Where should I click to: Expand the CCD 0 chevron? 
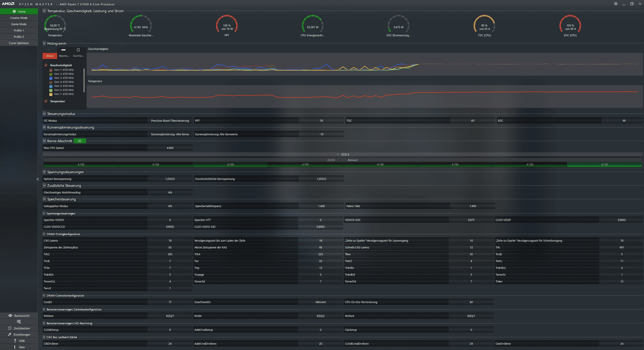pyautogui.click(x=338, y=154)
